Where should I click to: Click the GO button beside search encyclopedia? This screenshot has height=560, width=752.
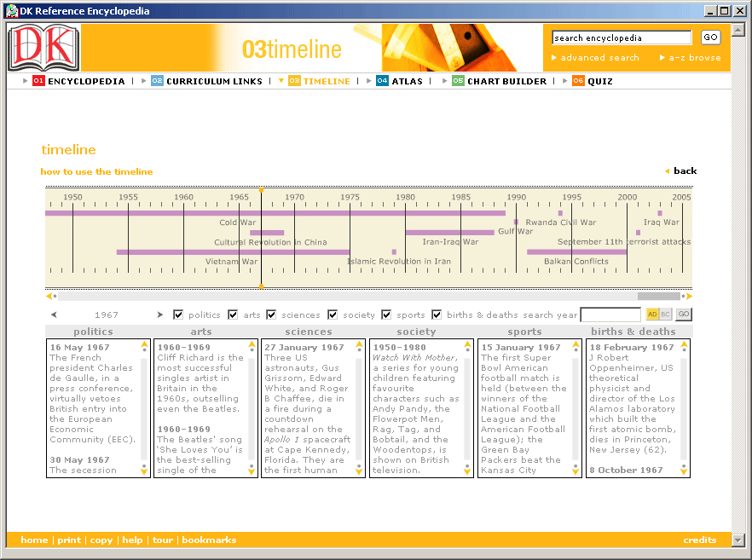pyautogui.click(x=711, y=38)
